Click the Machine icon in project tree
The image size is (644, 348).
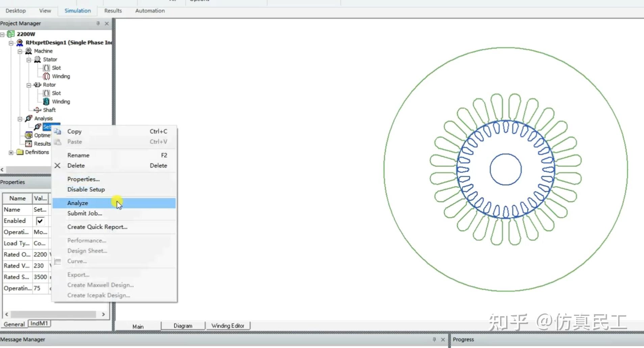coord(29,51)
